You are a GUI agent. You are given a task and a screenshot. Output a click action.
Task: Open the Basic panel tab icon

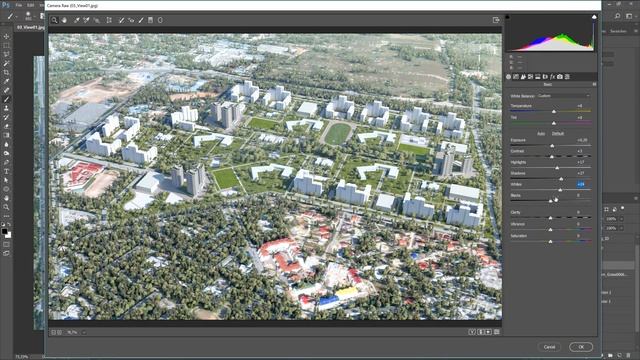[x=509, y=77]
